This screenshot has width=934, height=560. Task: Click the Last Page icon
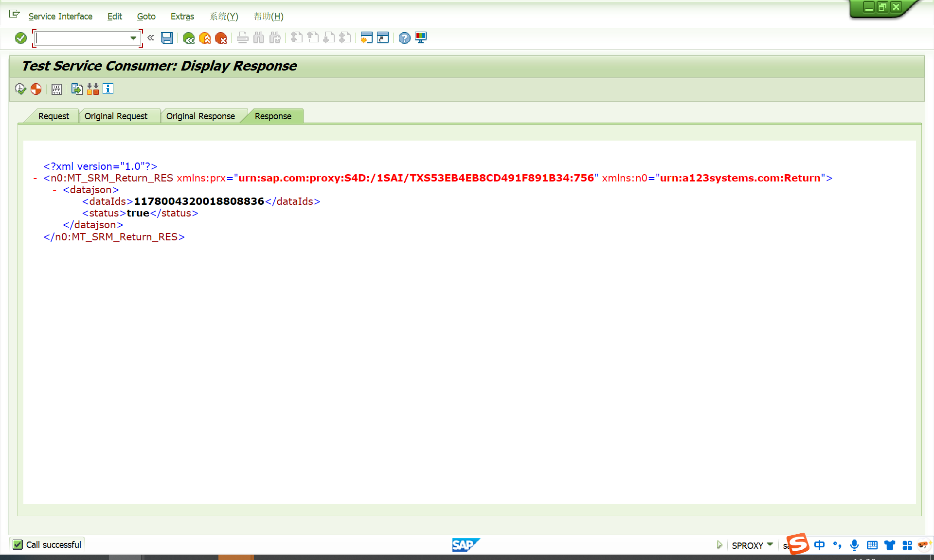[345, 38]
